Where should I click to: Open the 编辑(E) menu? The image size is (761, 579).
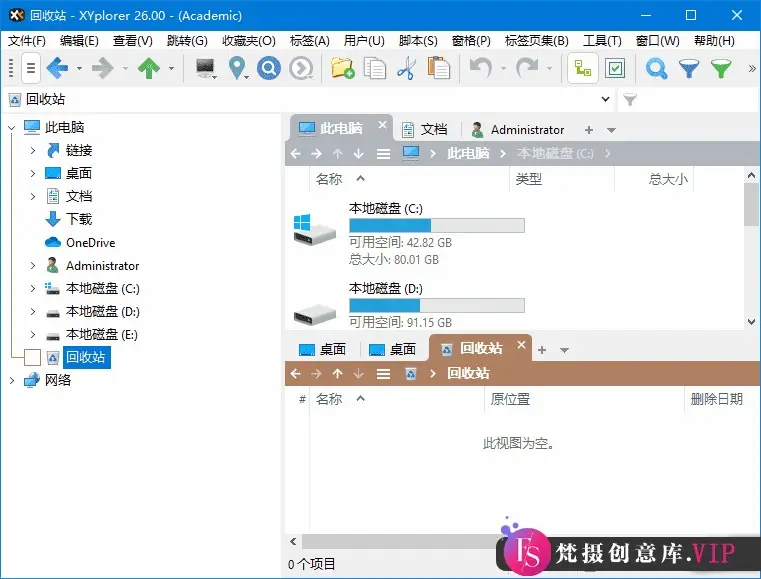(x=79, y=41)
